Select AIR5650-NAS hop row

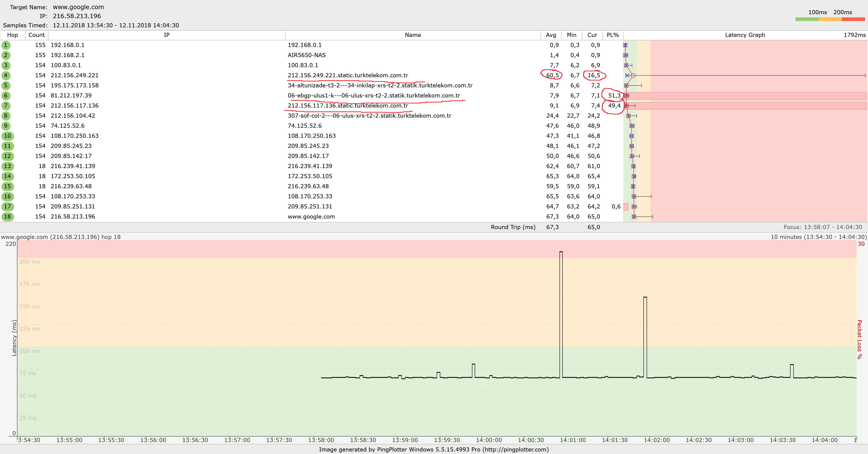306,55
